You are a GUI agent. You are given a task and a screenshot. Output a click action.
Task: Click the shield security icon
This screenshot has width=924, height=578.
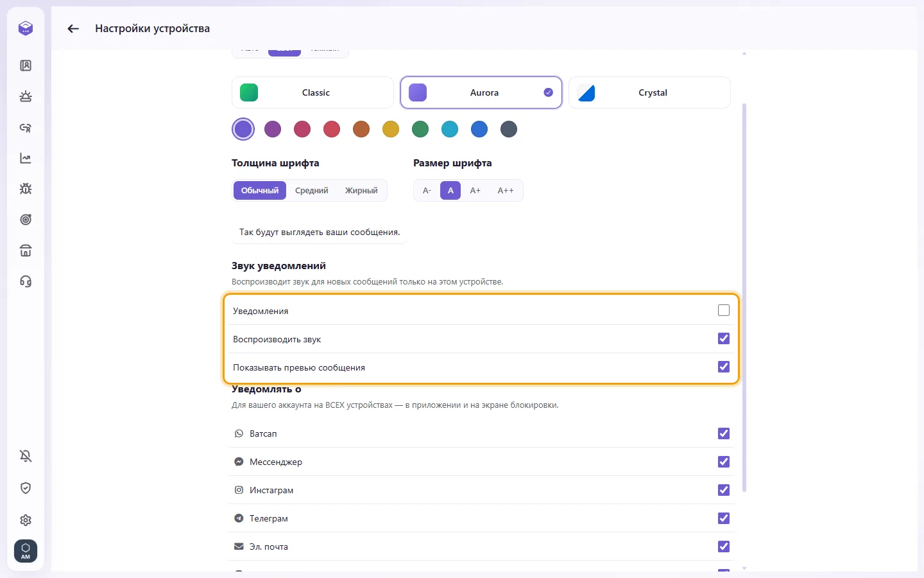tap(26, 488)
